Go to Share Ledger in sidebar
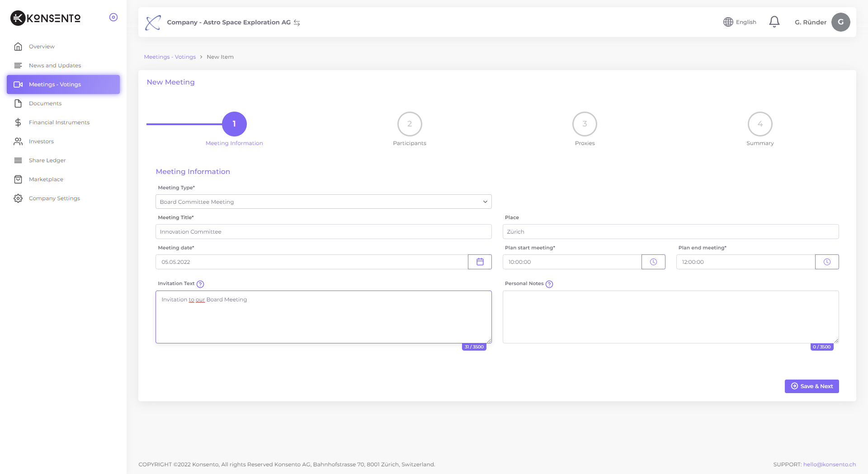Viewport: 868px width, 474px height. (47, 160)
